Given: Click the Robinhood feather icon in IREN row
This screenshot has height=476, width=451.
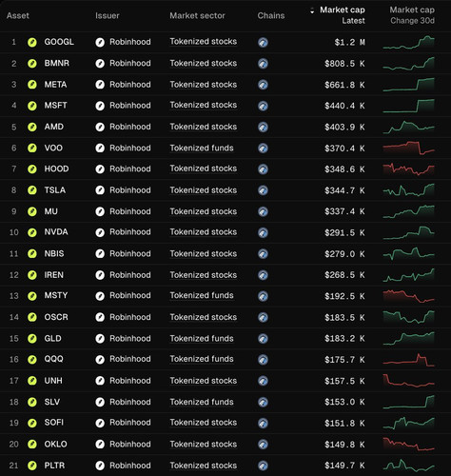Looking at the screenshot, I should tap(100, 275).
